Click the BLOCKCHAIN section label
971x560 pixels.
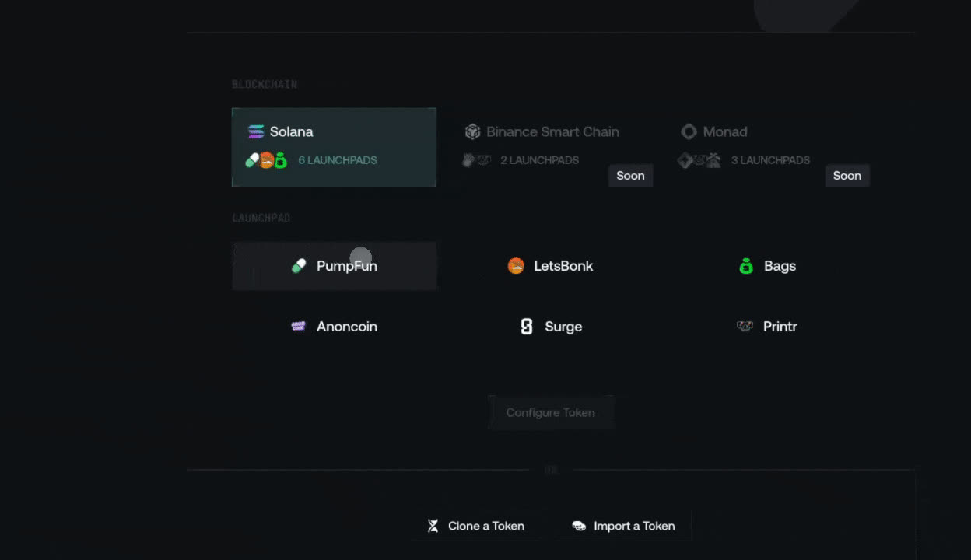point(265,84)
